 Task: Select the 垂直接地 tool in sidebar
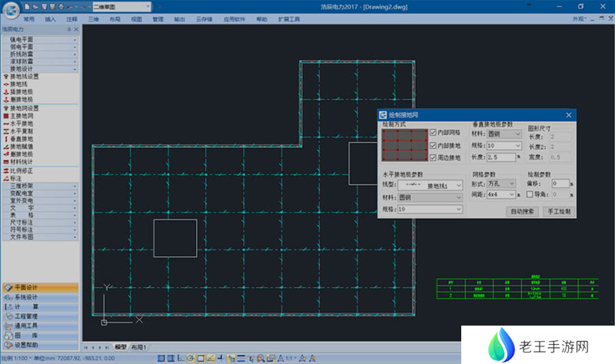point(5,138)
